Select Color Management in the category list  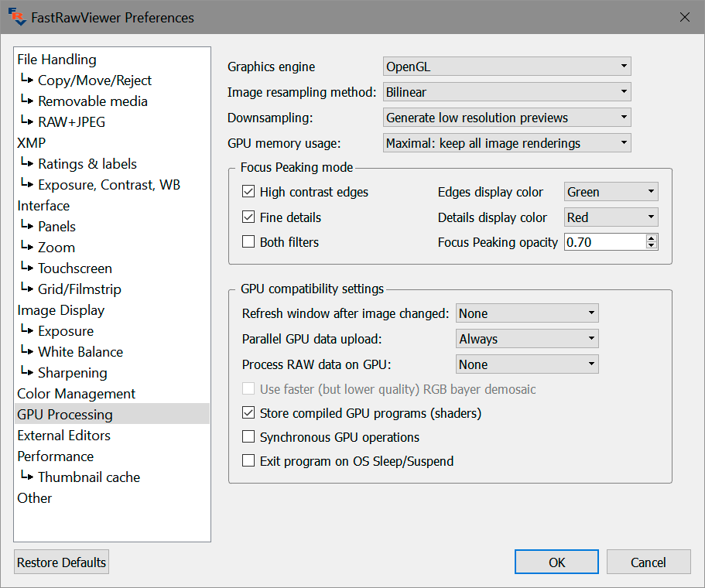(x=77, y=394)
